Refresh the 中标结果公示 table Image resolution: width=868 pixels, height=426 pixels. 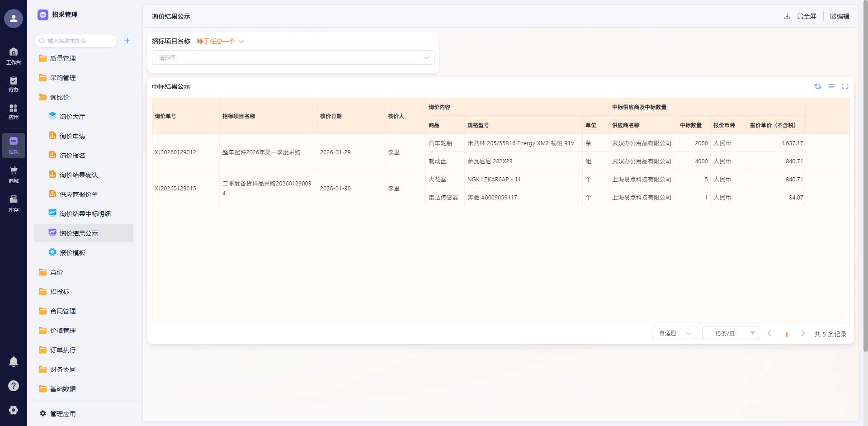click(818, 86)
